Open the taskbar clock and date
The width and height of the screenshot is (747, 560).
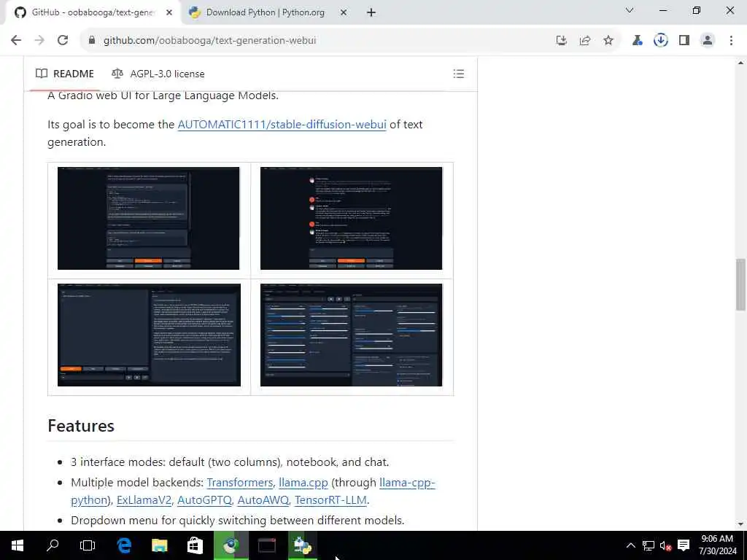pyautogui.click(x=718, y=545)
